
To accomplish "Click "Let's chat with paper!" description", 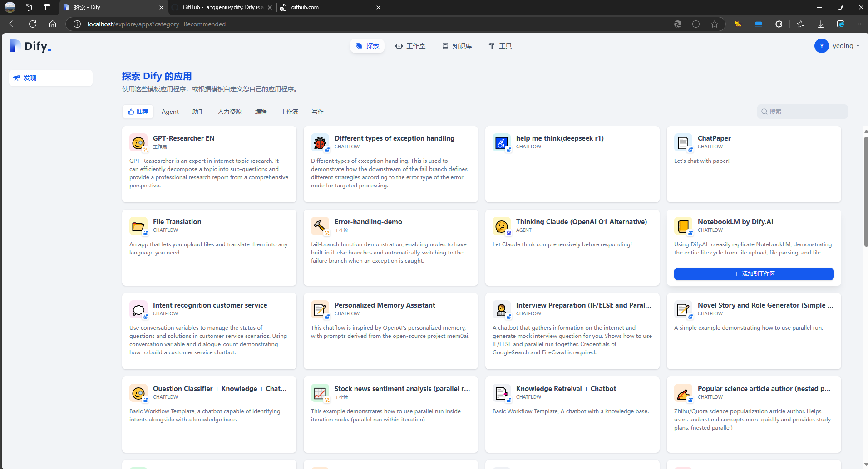I will click(x=702, y=161).
